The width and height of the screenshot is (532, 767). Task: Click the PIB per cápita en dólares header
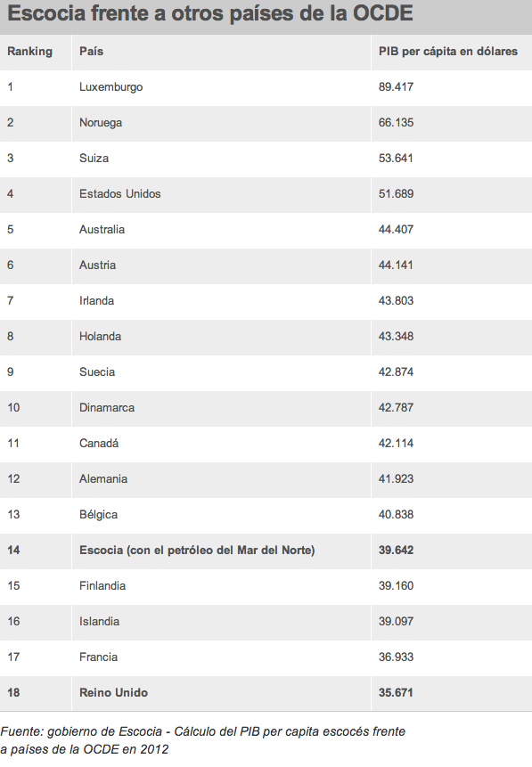[448, 52]
